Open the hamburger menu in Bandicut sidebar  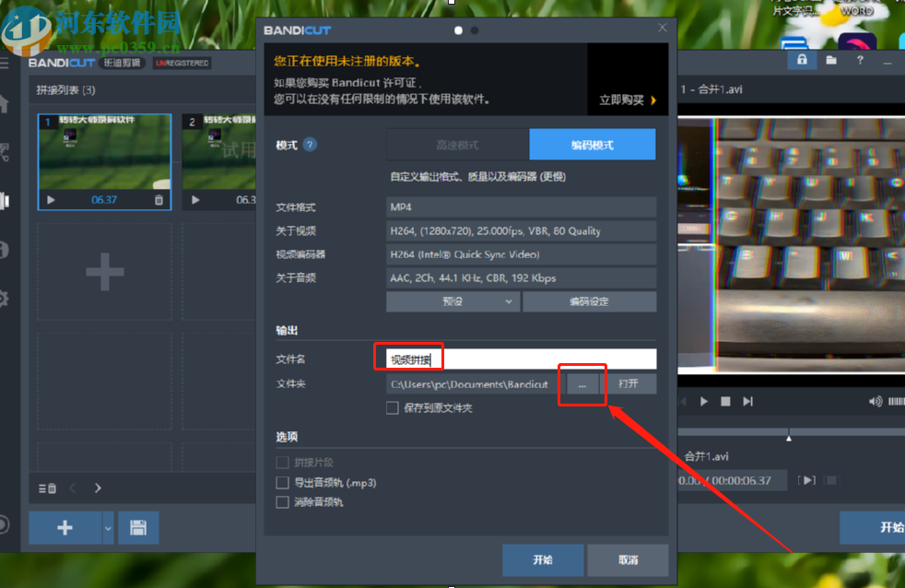(x=4, y=63)
